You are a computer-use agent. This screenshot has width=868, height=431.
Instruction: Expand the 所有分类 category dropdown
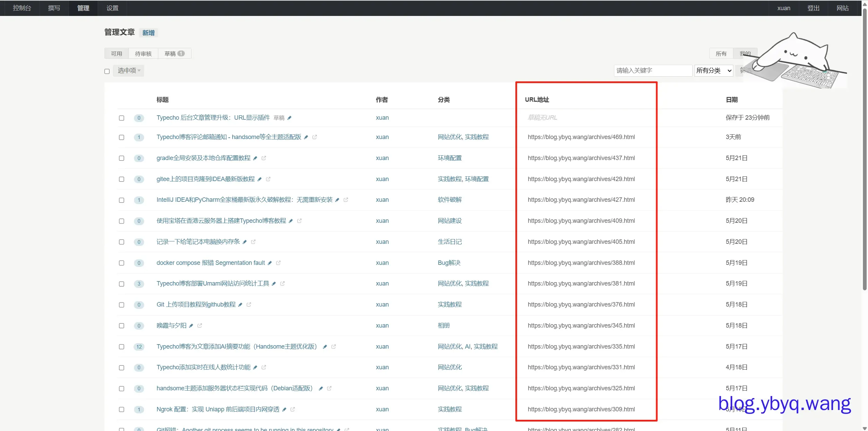[x=713, y=71]
